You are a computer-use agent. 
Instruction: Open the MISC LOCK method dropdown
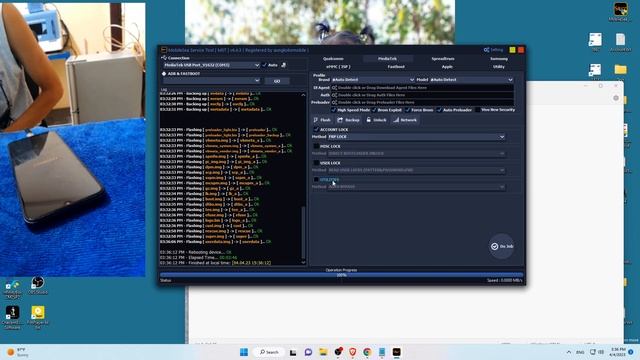click(x=416, y=153)
